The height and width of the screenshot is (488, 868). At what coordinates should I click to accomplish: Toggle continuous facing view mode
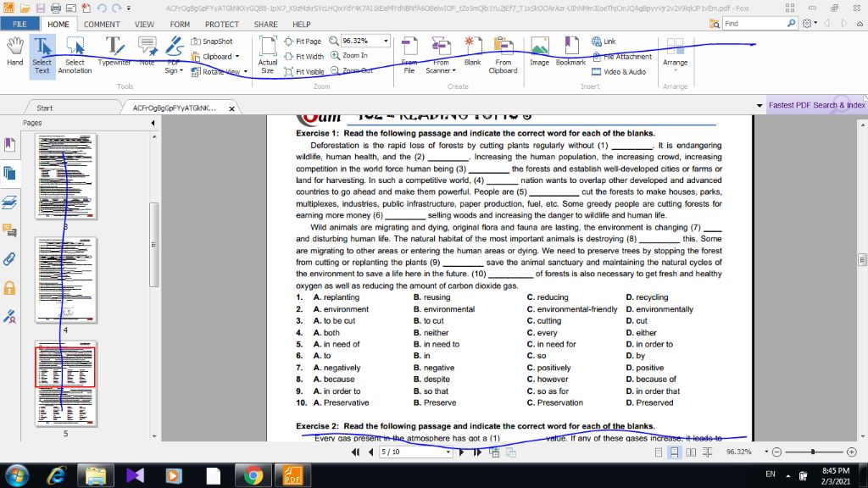point(708,452)
